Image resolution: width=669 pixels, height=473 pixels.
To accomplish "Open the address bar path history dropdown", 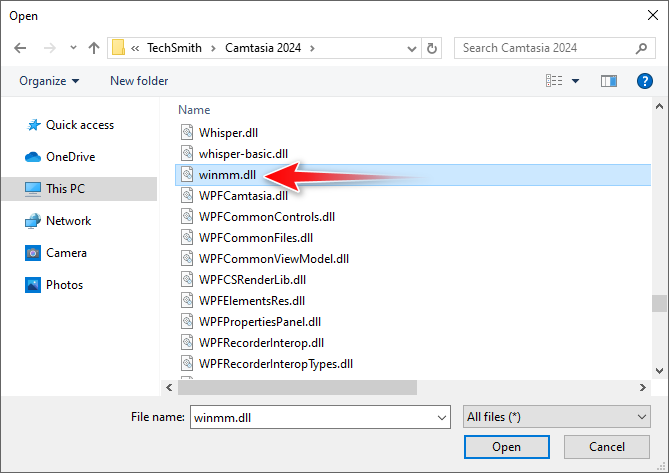I will tap(410, 48).
